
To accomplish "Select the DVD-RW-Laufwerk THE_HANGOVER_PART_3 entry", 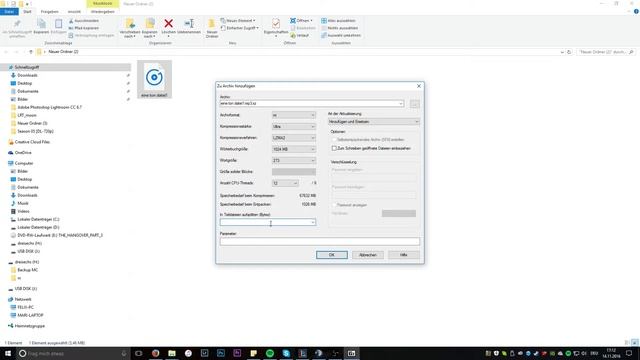I will [x=60, y=235].
